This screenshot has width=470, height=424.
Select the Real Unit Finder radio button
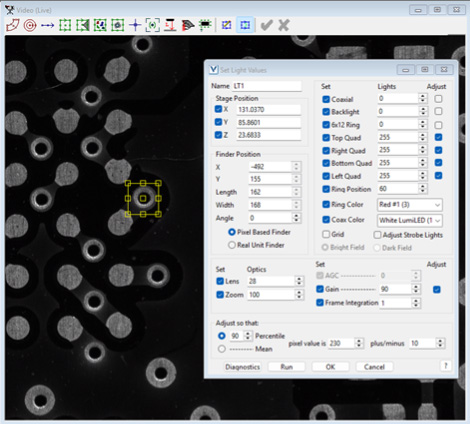pos(232,245)
